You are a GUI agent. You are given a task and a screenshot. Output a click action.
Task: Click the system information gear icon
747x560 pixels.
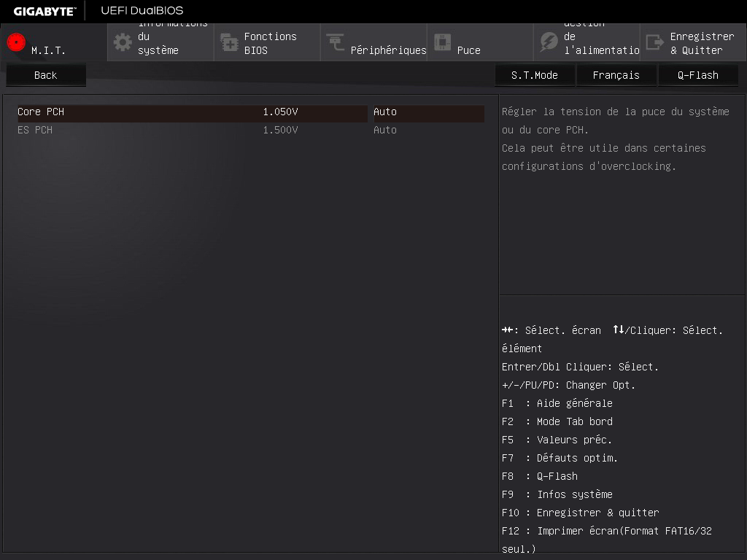point(123,42)
